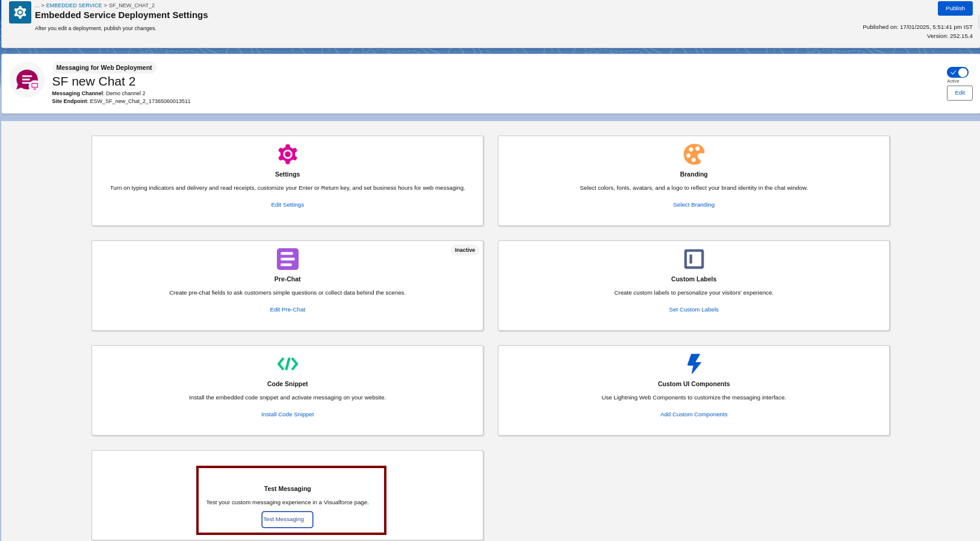
Task: Click the pink Settings gear icon
Action: pos(288,154)
